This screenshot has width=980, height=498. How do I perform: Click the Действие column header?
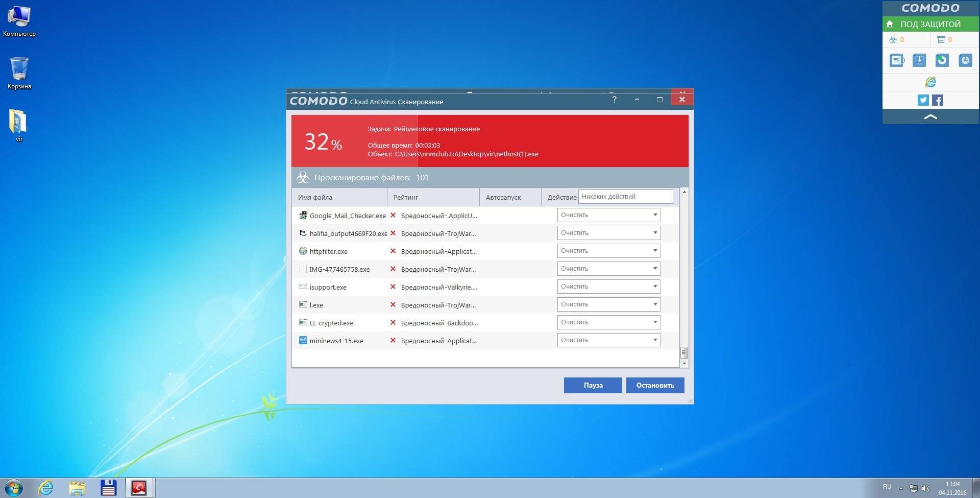(561, 197)
